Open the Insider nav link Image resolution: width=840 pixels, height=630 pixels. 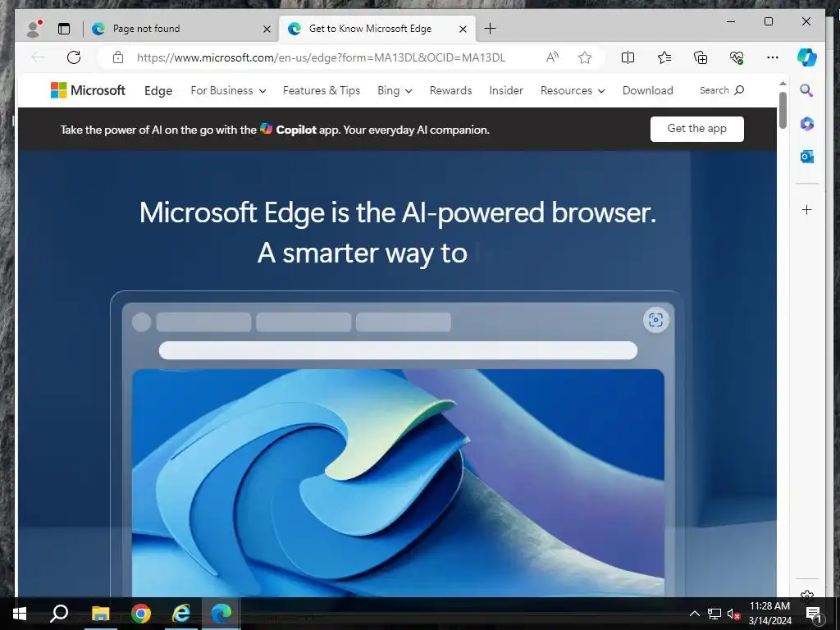tap(505, 90)
